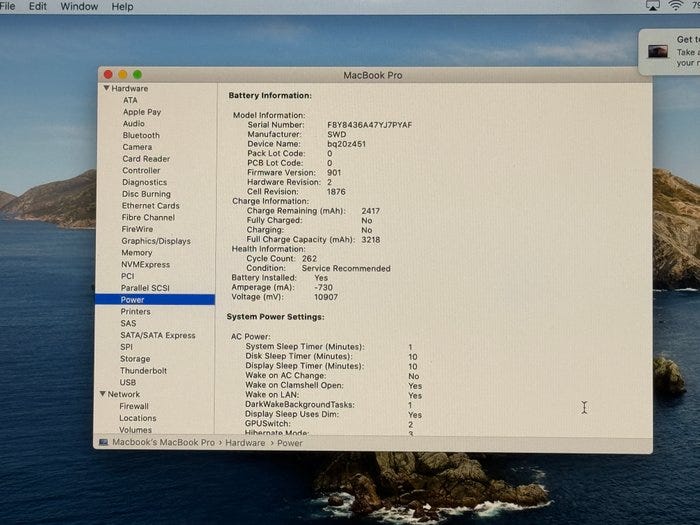
Task: Select Bluetooth in the sidebar
Action: click(x=141, y=135)
